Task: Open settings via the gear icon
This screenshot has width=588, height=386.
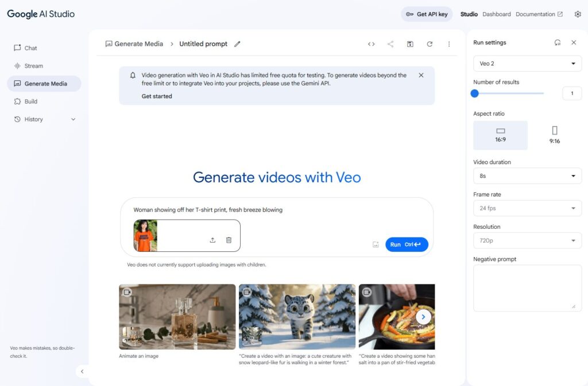Action: coord(578,14)
